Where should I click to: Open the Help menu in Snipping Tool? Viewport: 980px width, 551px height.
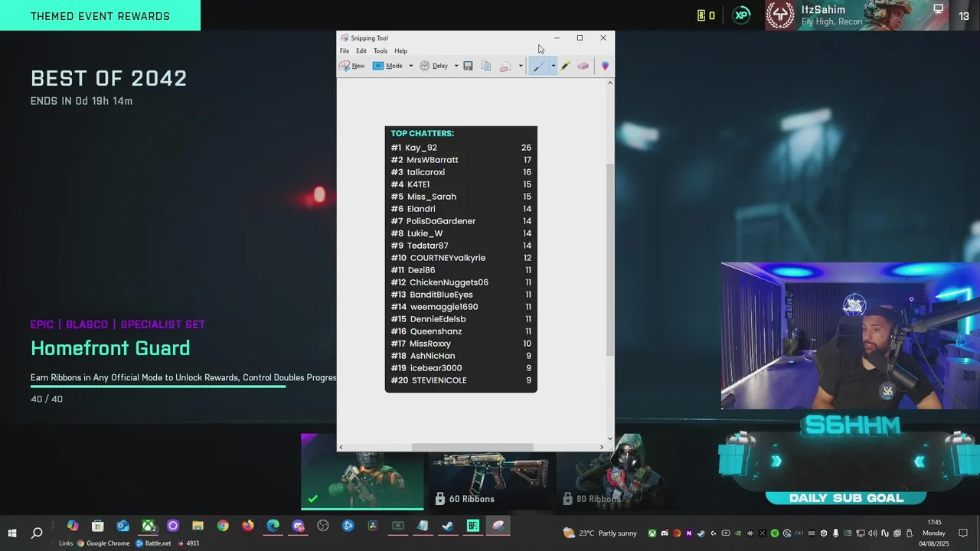pos(400,51)
